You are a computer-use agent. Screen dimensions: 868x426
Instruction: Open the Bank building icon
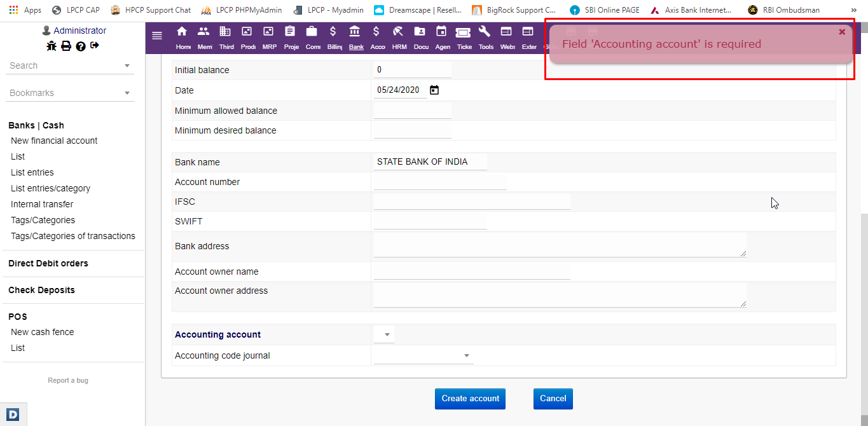click(355, 32)
